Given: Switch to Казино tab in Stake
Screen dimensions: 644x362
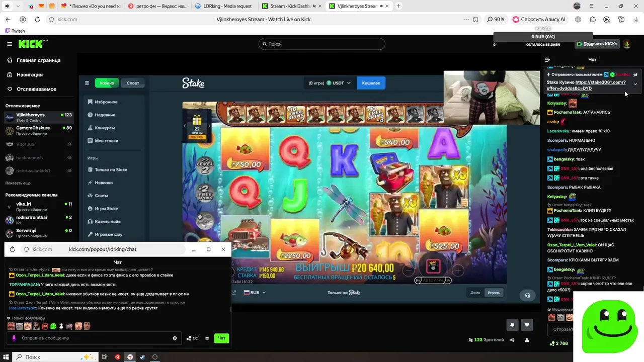Looking at the screenshot, I should point(107,83).
